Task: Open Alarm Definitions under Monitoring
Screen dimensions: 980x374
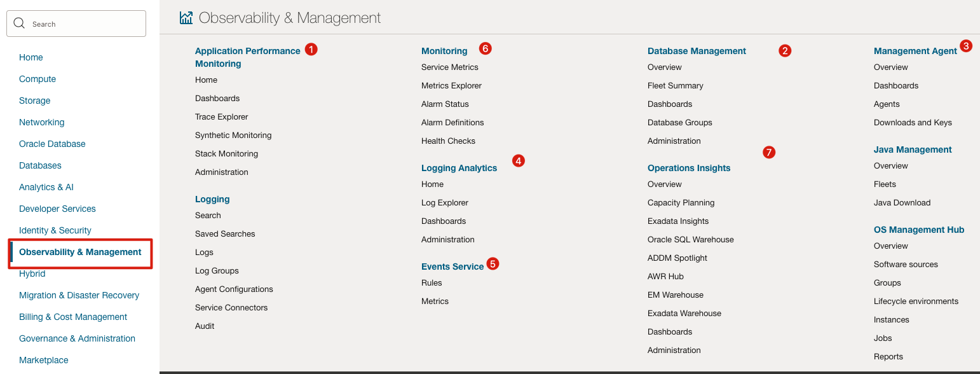Action: (453, 123)
